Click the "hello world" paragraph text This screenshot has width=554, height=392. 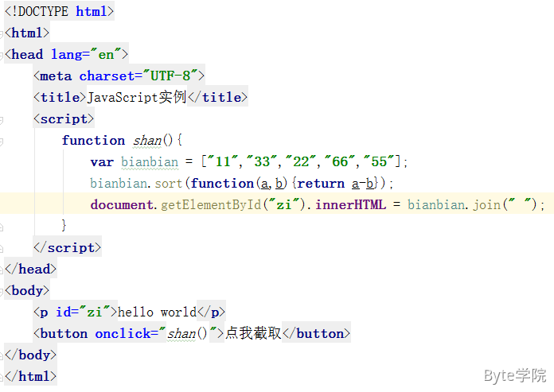click(x=157, y=312)
